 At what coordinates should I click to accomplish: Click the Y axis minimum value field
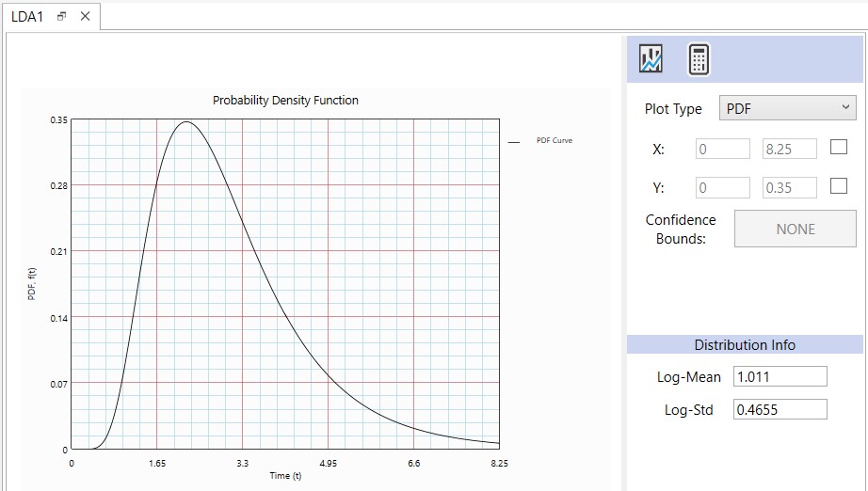point(723,187)
